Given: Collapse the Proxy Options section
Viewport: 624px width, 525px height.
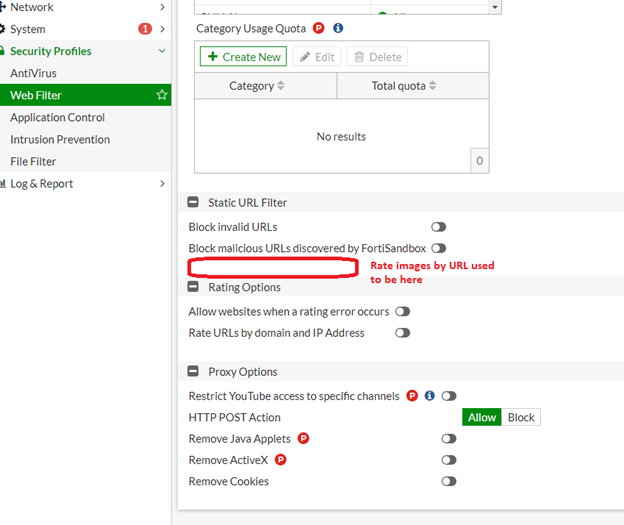Looking at the screenshot, I should point(193,372).
